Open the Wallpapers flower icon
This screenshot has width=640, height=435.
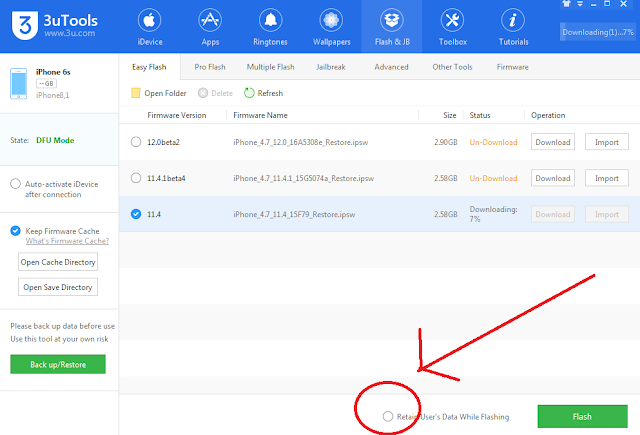coord(331,20)
